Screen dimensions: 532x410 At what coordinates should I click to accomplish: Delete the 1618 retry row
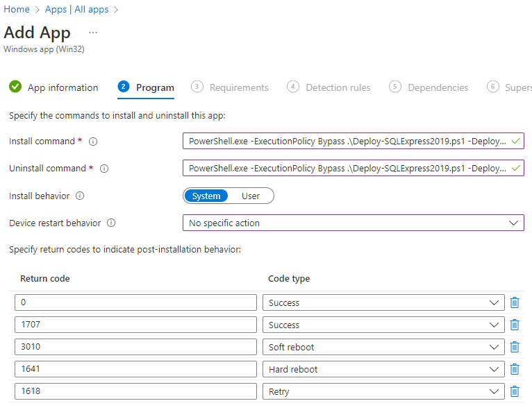515,391
